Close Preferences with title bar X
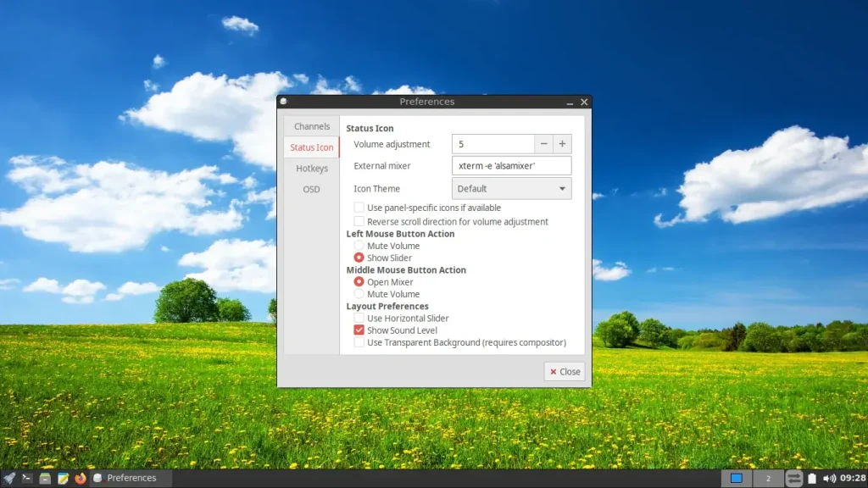 (x=584, y=102)
